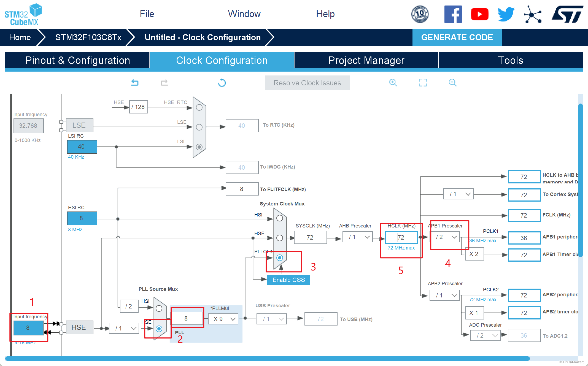This screenshot has height=366, width=588.
Task: Fit clock tree to window
Action: (x=423, y=83)
